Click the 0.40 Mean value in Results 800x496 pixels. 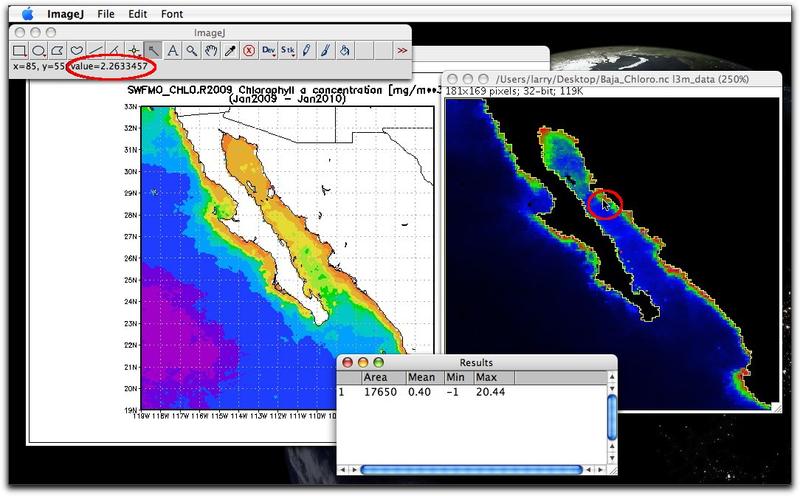coord(419,392)
